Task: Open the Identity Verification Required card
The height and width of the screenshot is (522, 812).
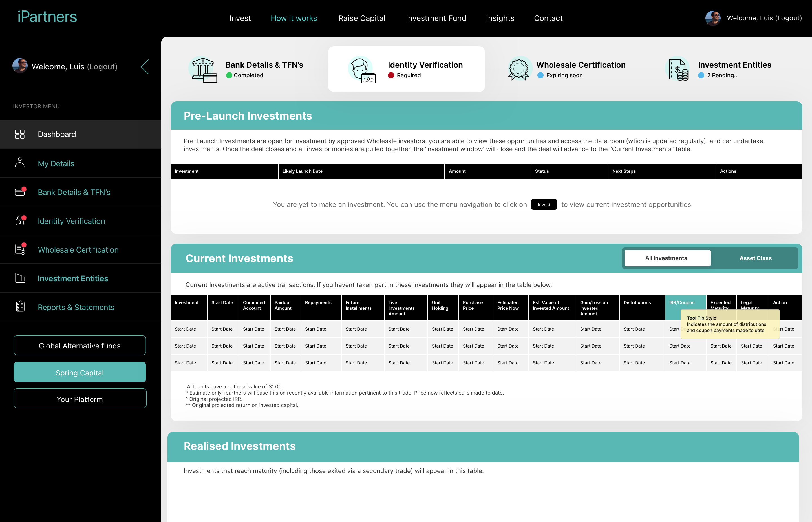Action: (406, 69)
